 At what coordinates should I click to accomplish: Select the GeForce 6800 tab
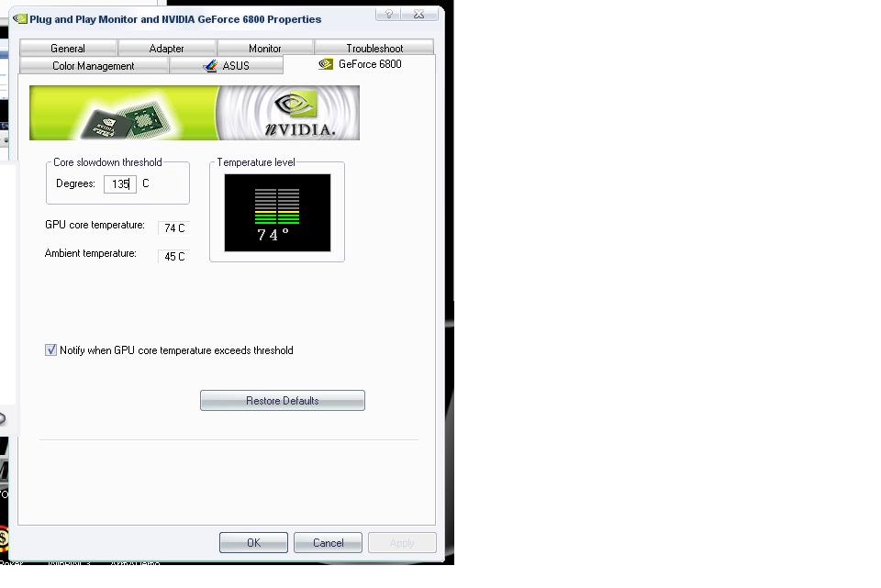click(360, 64)
